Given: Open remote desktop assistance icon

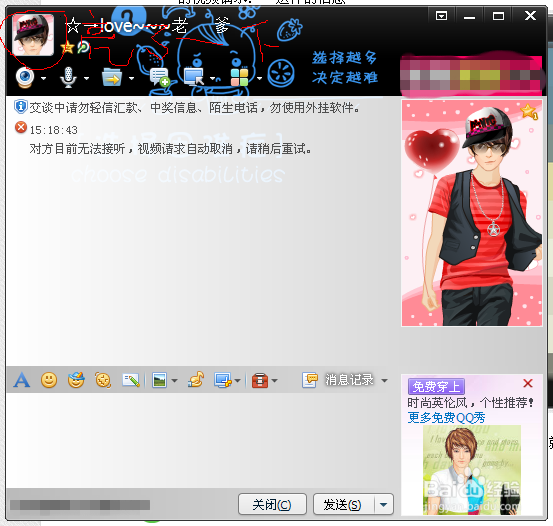Looking at the screenshot, I should click(x=194, y=77).
